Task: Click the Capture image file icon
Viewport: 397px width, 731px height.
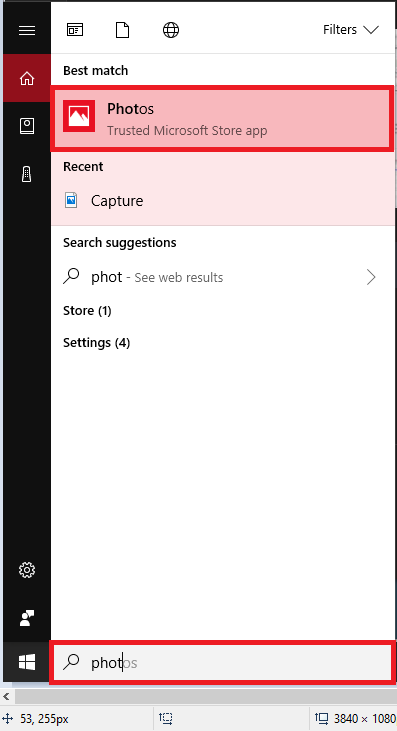Action: 71,201
